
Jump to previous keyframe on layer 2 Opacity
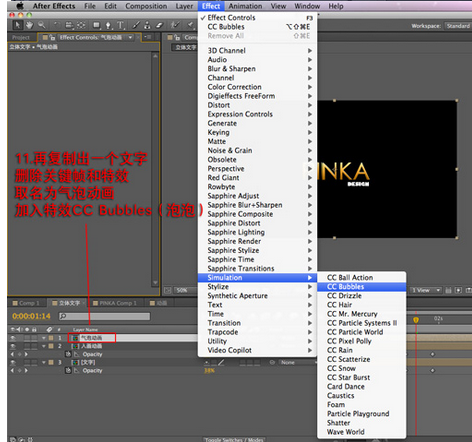click(x=13, y=354)
